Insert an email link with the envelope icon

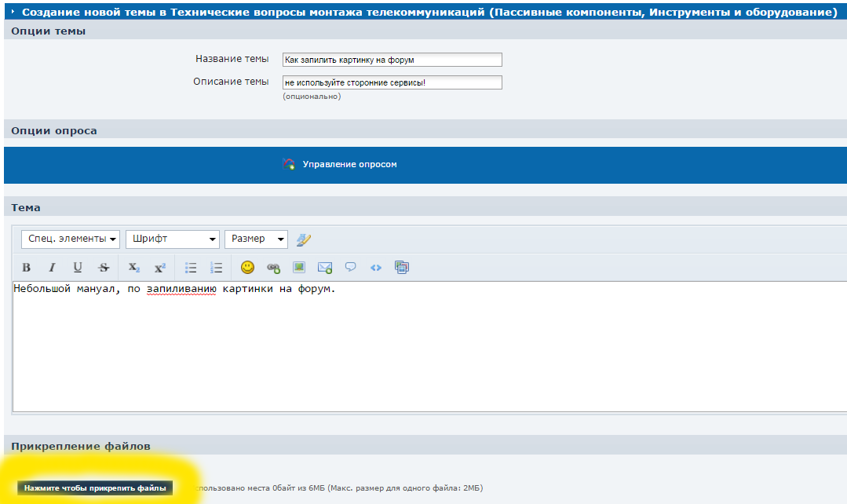(x=325, y=268)
